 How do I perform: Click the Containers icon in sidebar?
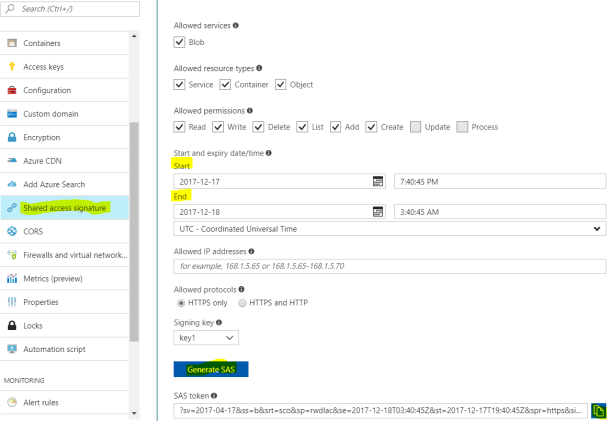[12, 43]
